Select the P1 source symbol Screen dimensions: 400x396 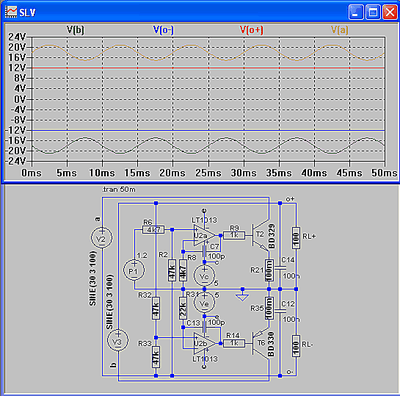pos(134,271)
